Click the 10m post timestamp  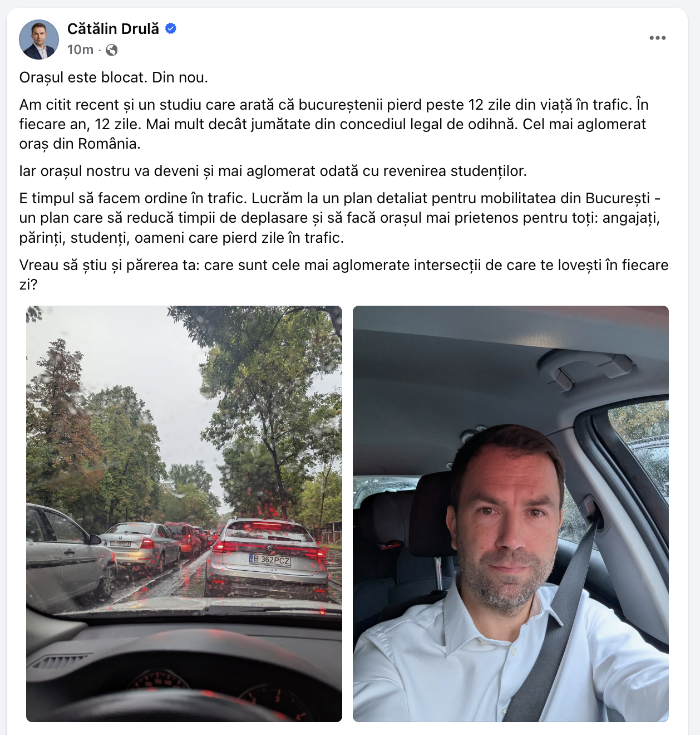pyautogui.click(x=80, y=50)
